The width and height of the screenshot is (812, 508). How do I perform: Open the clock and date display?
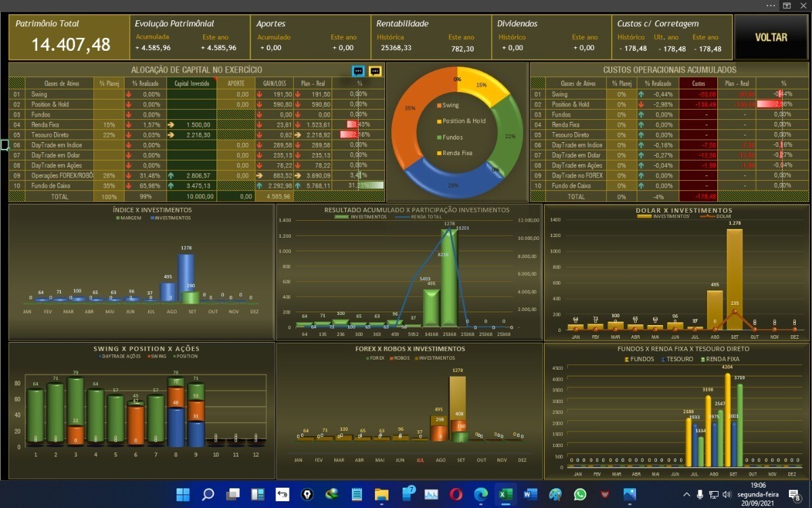pyautogui.click(x=759, y=494)
